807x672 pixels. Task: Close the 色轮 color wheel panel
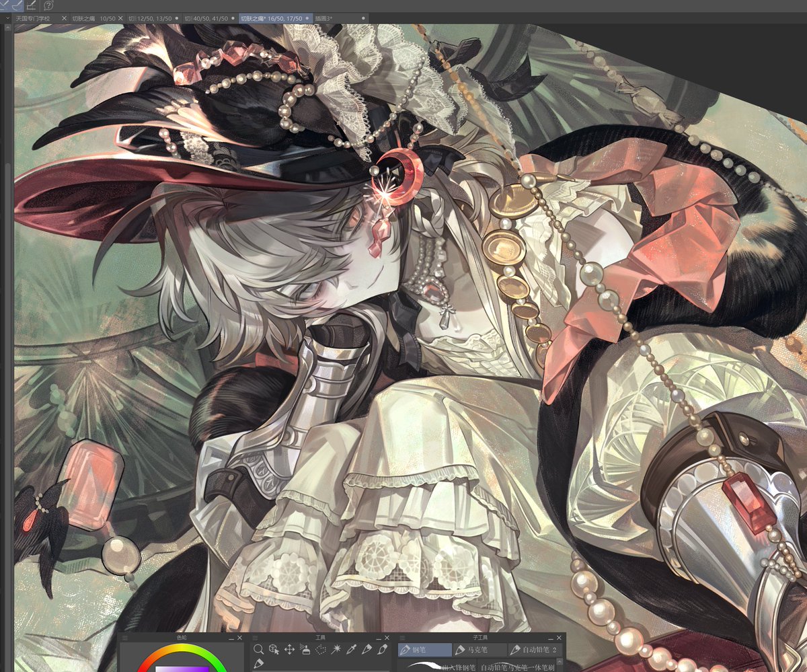tap(239, 637)
